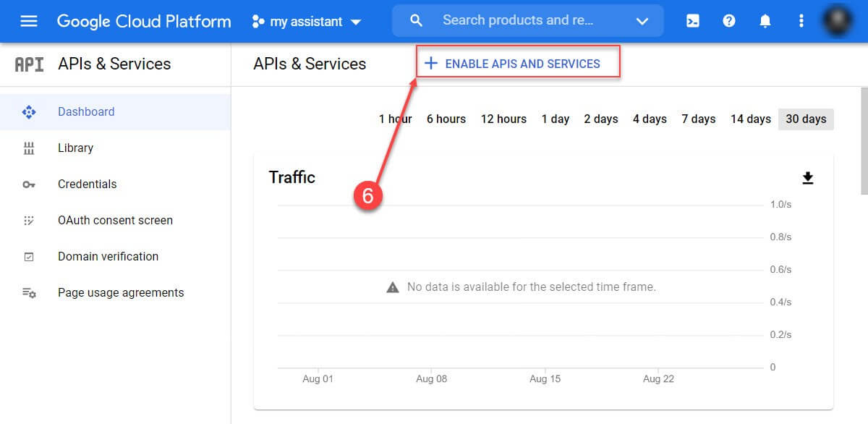Viewport: 868px width, 424px height.
Task: Open the my assistant project selector
Action: click(x=306, y=20)
